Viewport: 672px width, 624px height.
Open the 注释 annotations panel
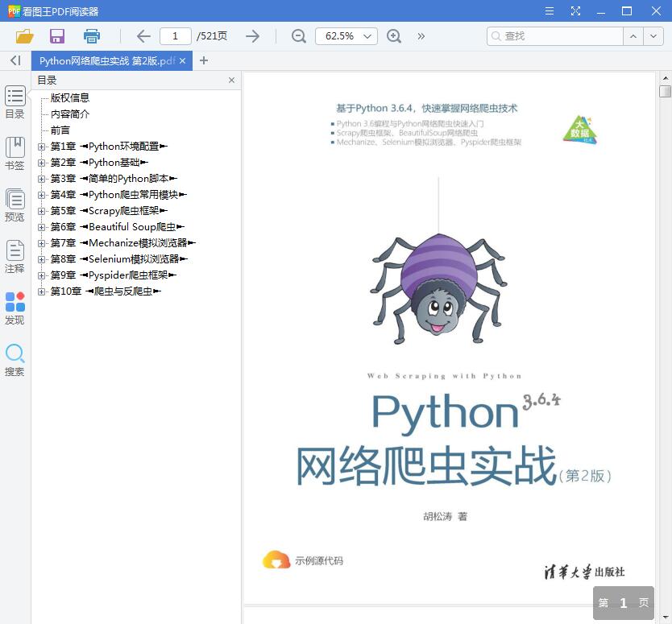(15, 258)
